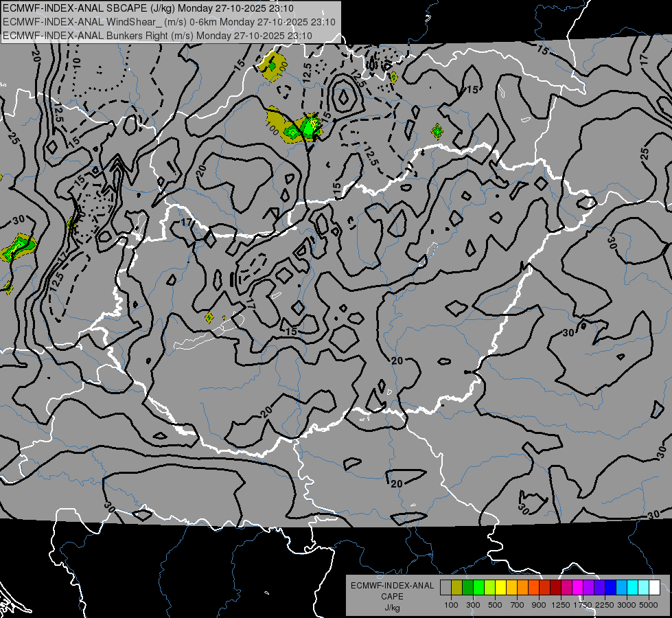Pick the dark red legend swatch

tap(556, 588)
